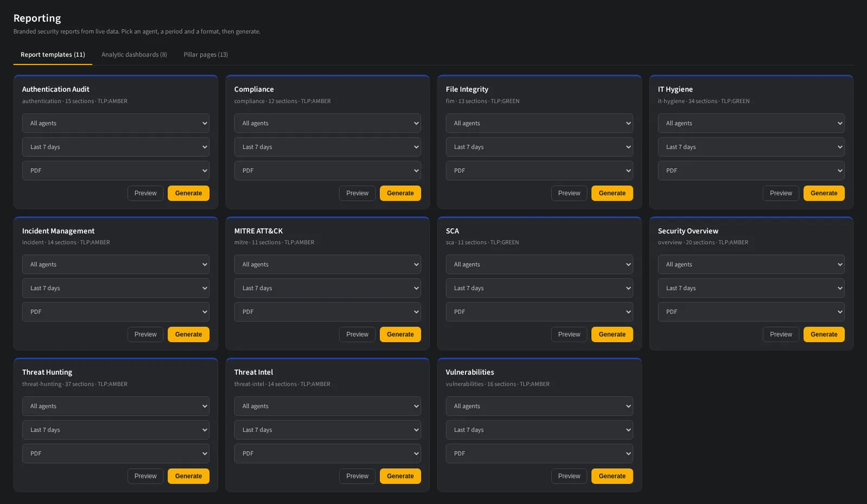
Task: Generate the Incident Management report
Action: click(x=189, y=335)
